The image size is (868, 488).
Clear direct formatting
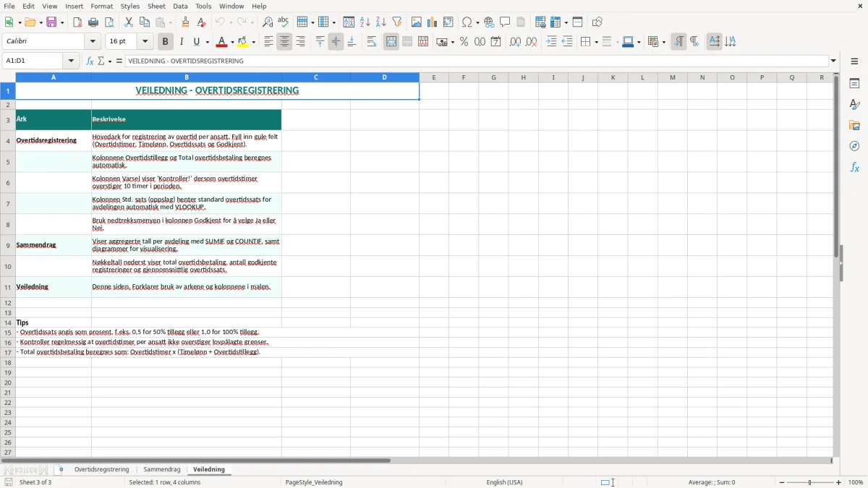pyautogui.click(x=202, y=22)
